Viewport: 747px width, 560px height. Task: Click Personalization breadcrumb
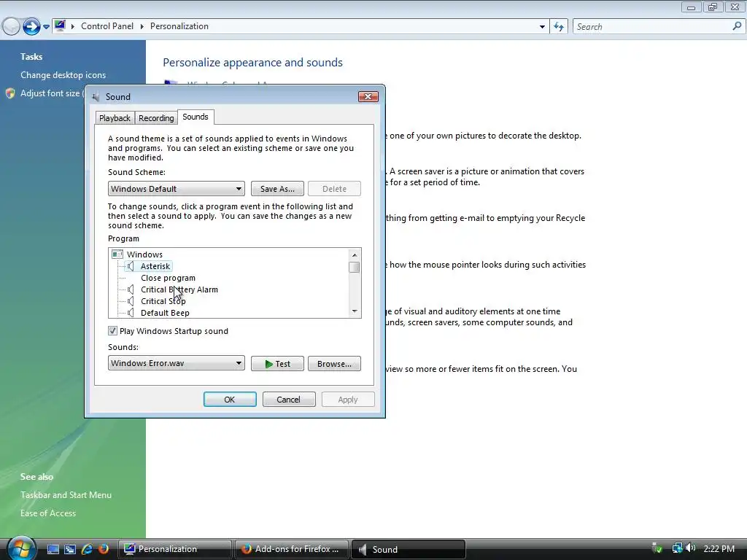(x=179, y=26)
